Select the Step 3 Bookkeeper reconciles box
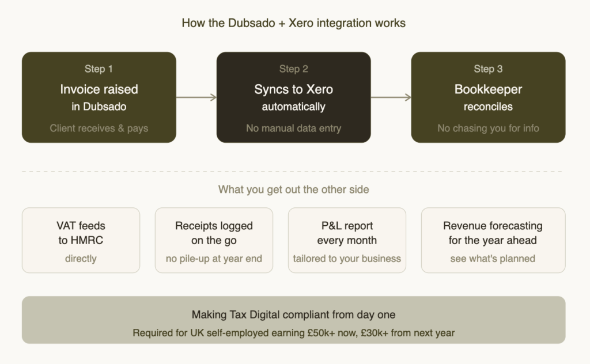590x364 pixels. coord(488,97)
